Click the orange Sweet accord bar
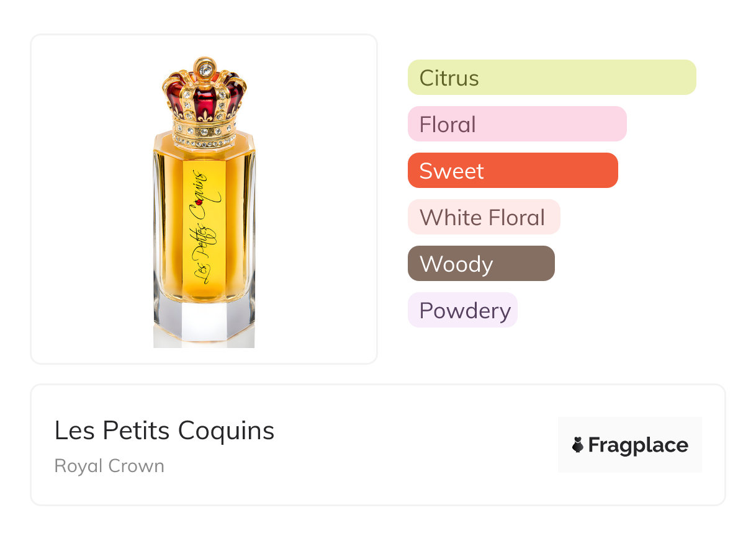 point(513,171)
